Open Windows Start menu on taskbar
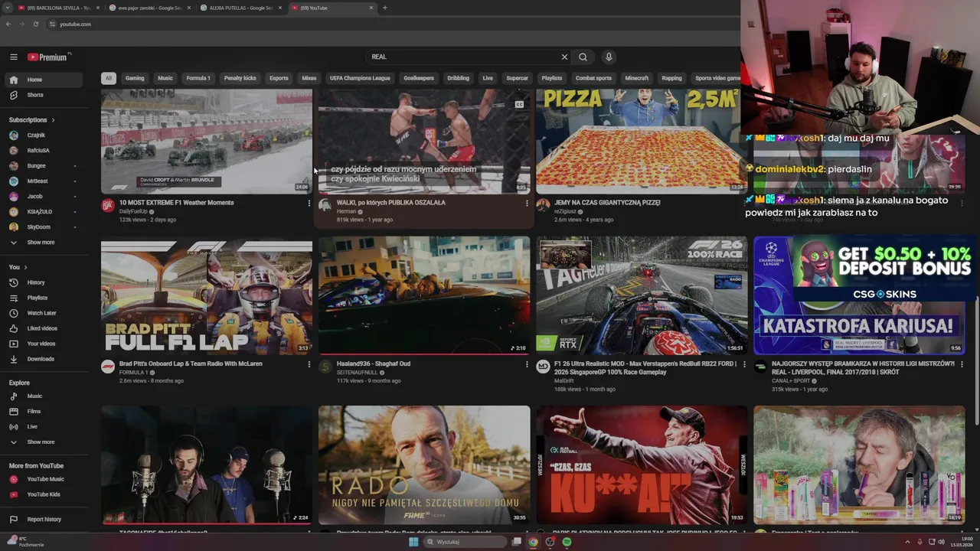Viewport: 980px width, 551px height. (413, 542)
